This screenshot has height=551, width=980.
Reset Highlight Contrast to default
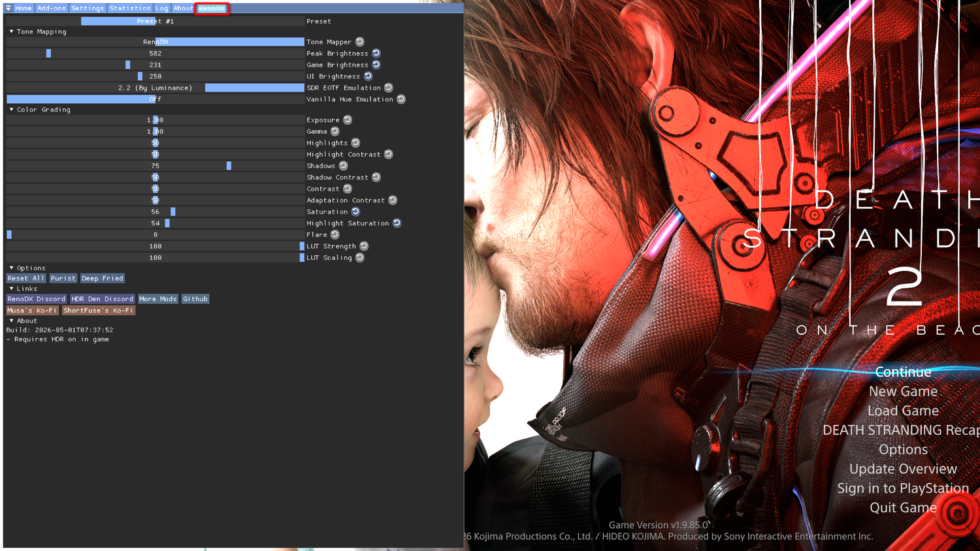pyautogui.click(x=389, y=154)
